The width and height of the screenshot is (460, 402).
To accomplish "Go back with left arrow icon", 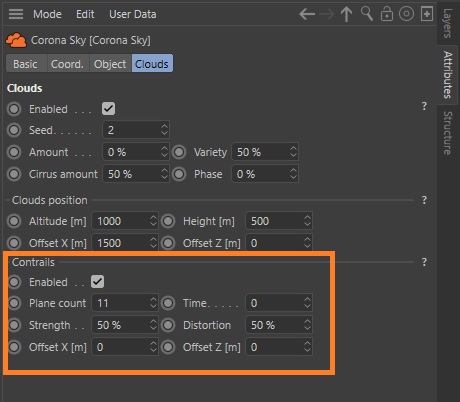I will 307,14.
